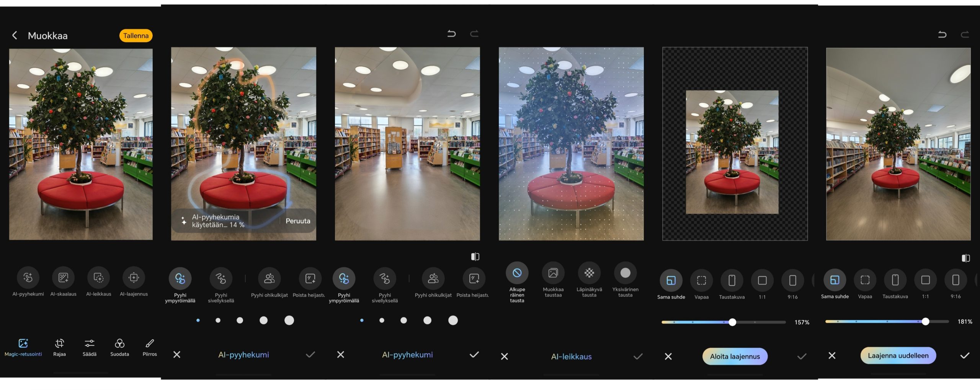The height and width of the screenshot is (391, 980).
Task: Cancel AI eraser processing with Peruuta
Action: tap(298, 221)
